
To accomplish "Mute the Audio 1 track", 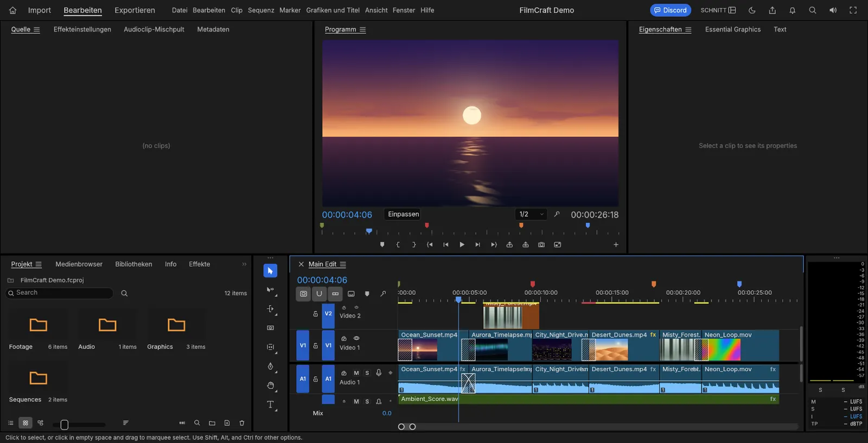I will 356,373.
